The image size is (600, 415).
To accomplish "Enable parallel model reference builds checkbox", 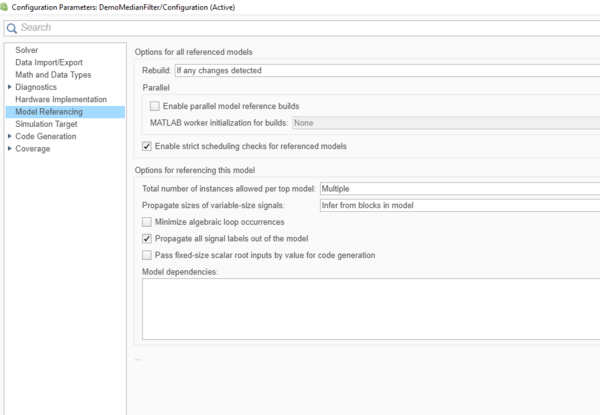I will click(x=154, y=106).
